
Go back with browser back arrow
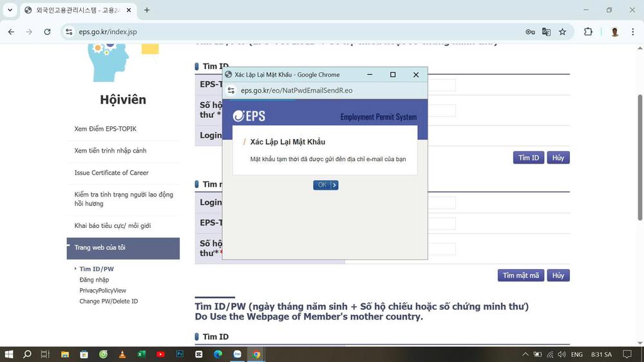(11, 32)
